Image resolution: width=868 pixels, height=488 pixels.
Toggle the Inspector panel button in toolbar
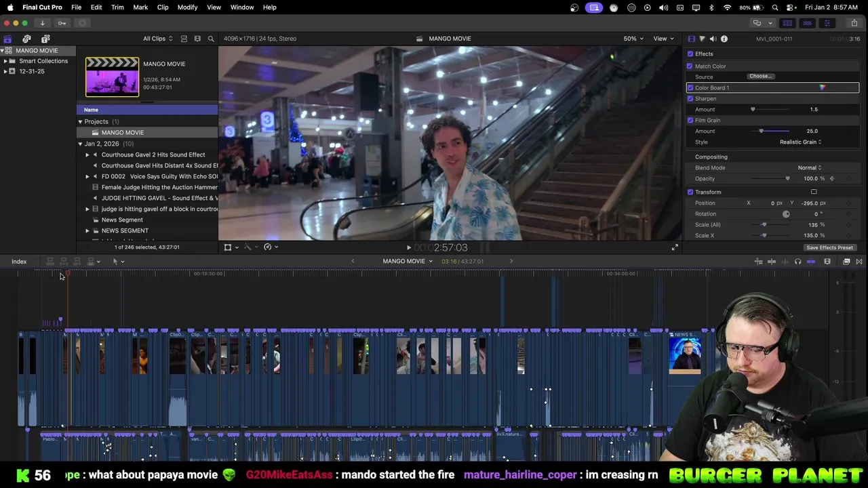coord(827,23)
